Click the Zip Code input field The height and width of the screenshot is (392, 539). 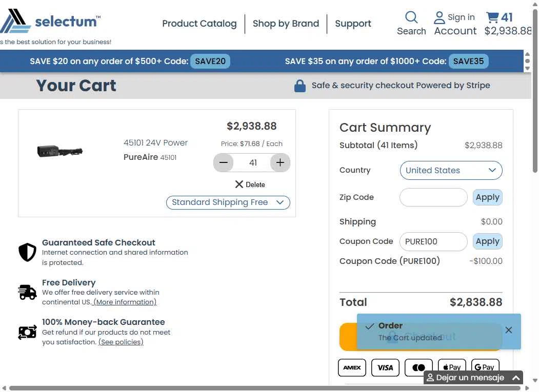[433, 197]
